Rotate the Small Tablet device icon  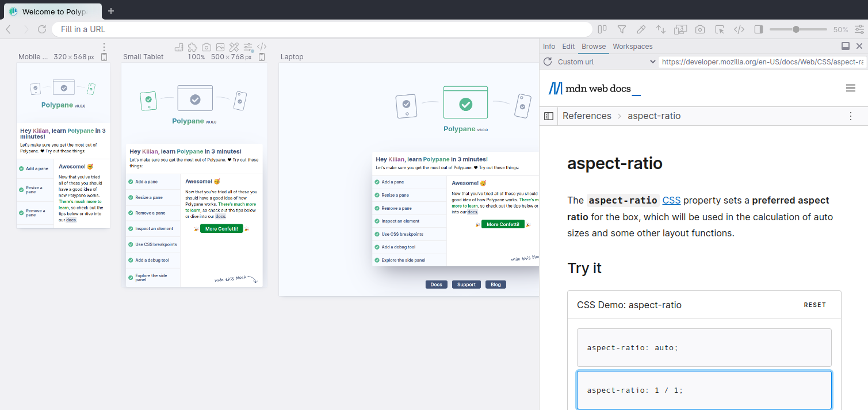pyautogui.click(x=262, y=57)
